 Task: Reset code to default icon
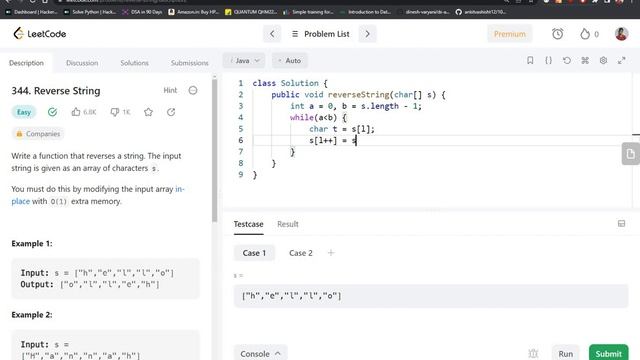coord(567,60)
